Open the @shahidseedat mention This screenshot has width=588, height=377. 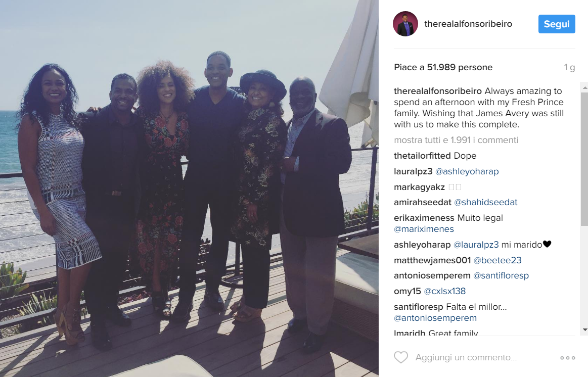pos(486,202)
